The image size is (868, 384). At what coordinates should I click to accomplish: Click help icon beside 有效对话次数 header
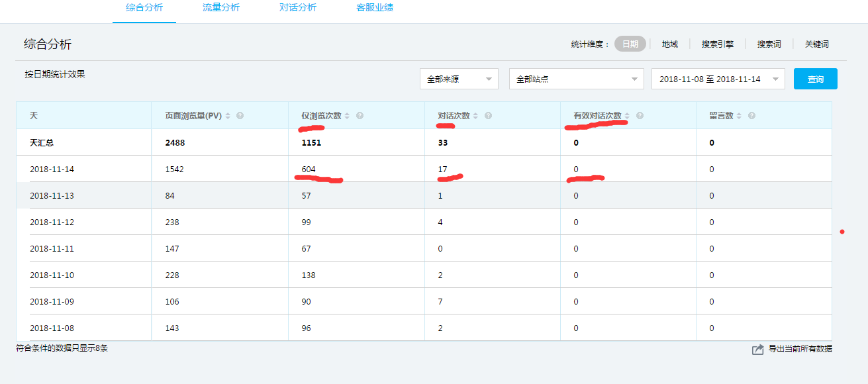tap(640, 116)
